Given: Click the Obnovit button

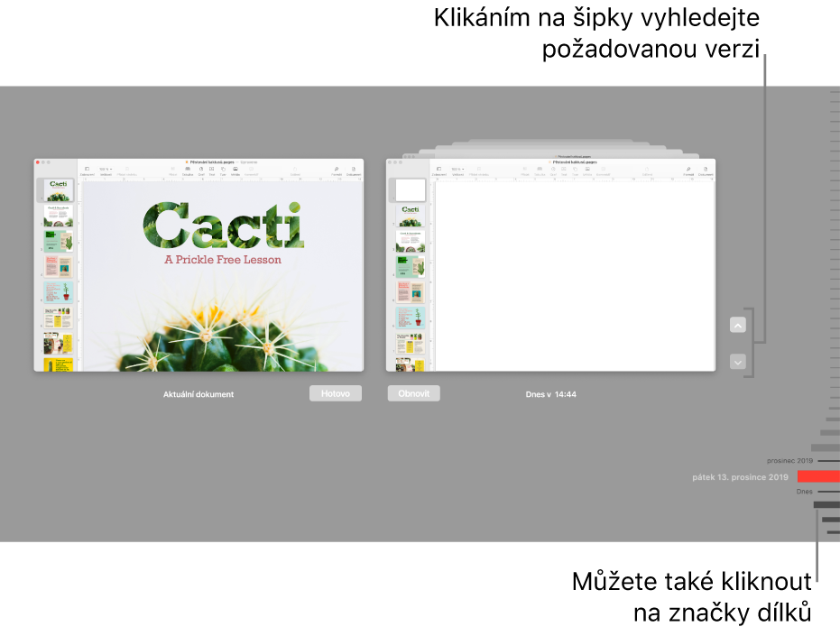Looking at the screenshot, I should pyautogui.click(x=413, y=393).
